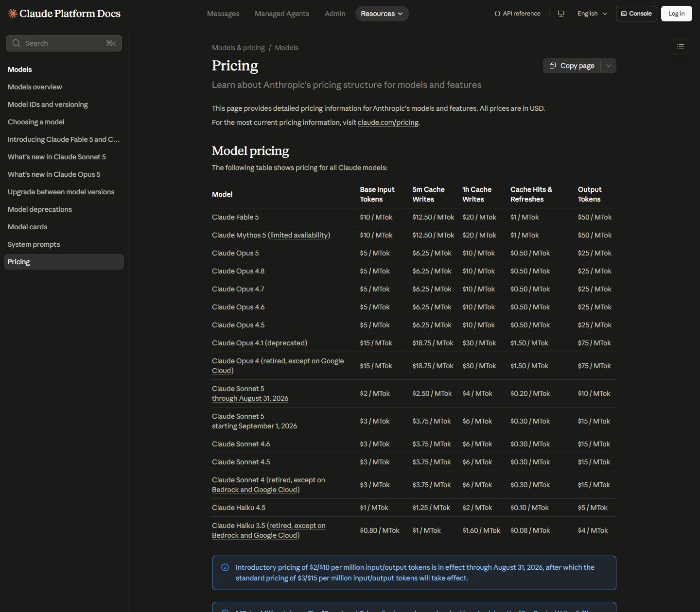This screenshot has height=612, width=700.
Task: Click the Output Tokens column header
Action: coord(590,194)
